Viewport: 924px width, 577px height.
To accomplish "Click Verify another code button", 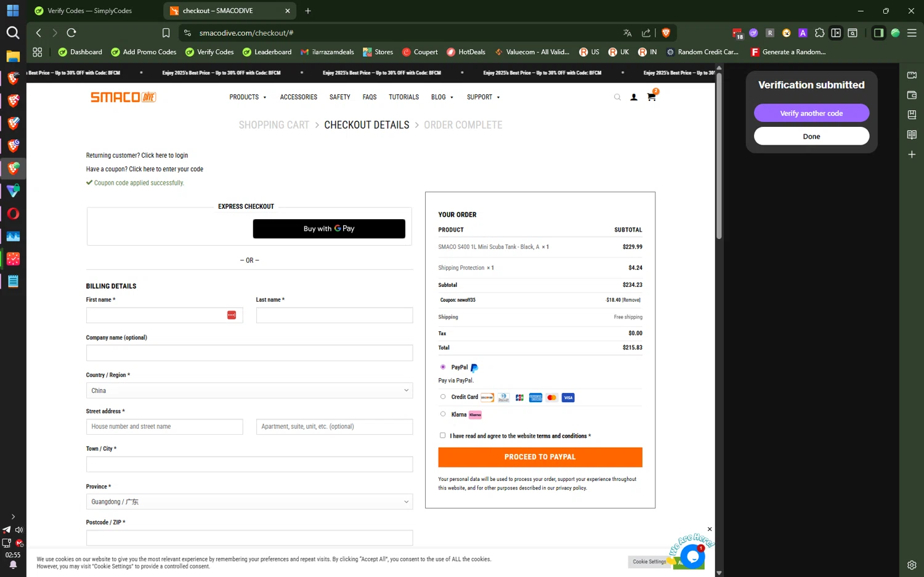I will pos(811,113).
